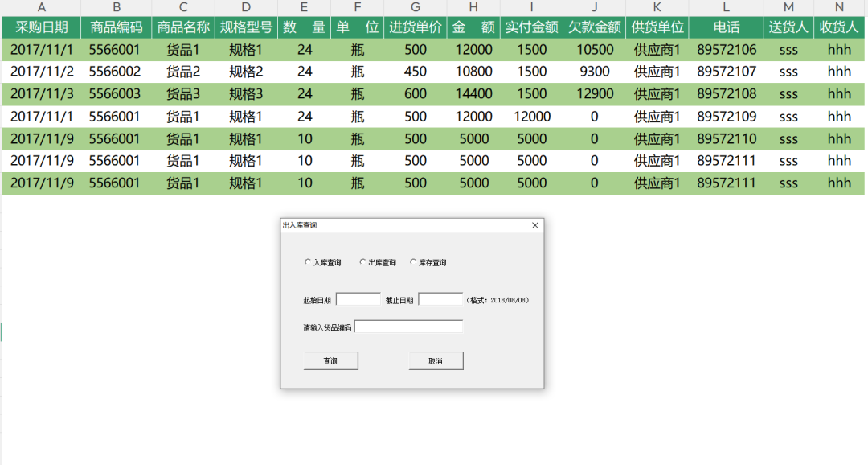868x465 pixels.
Task: Enable the 库存查询 radio button
Action: click(x=414, y=262)
